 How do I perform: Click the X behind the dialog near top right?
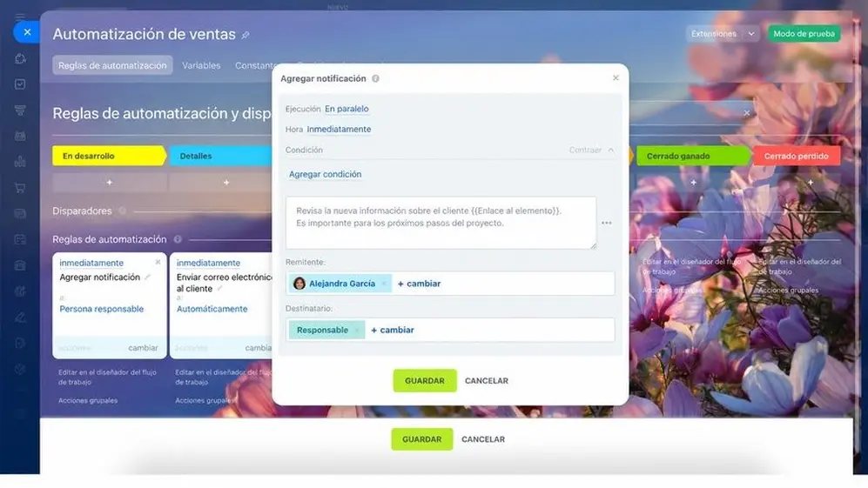tap(747, 113)
